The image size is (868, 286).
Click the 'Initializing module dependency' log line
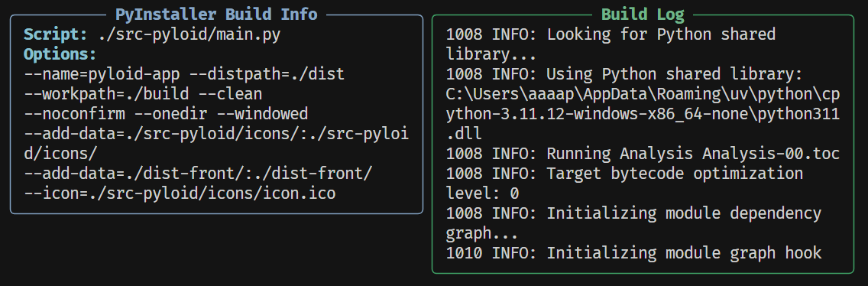634,213
